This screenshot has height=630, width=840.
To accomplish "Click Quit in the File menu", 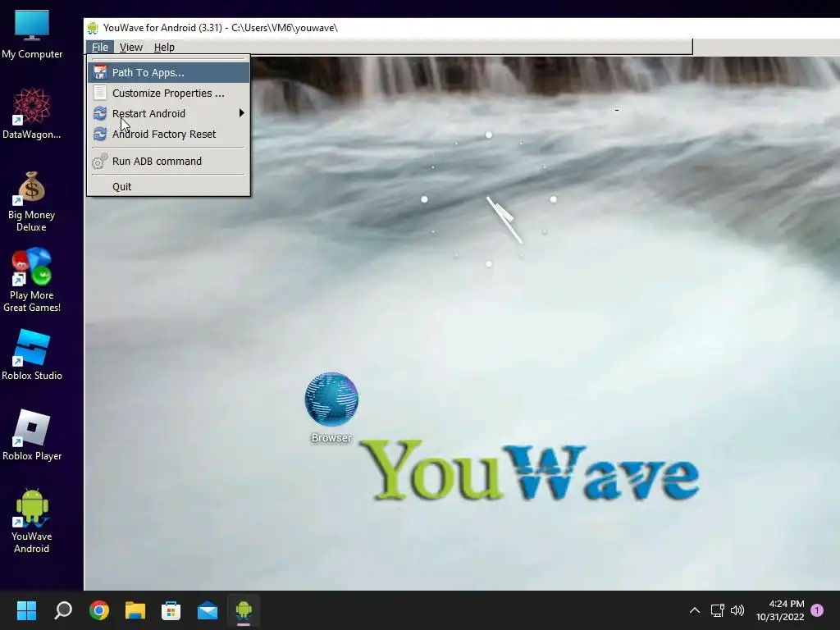I will 168,186.
